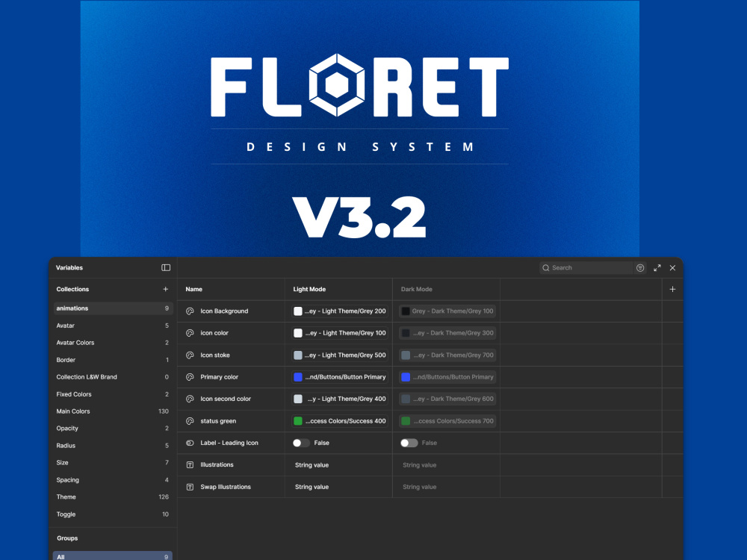Open the Main Colors collection
This screenshot has height=560, width=747.
(x=113, y=411)
